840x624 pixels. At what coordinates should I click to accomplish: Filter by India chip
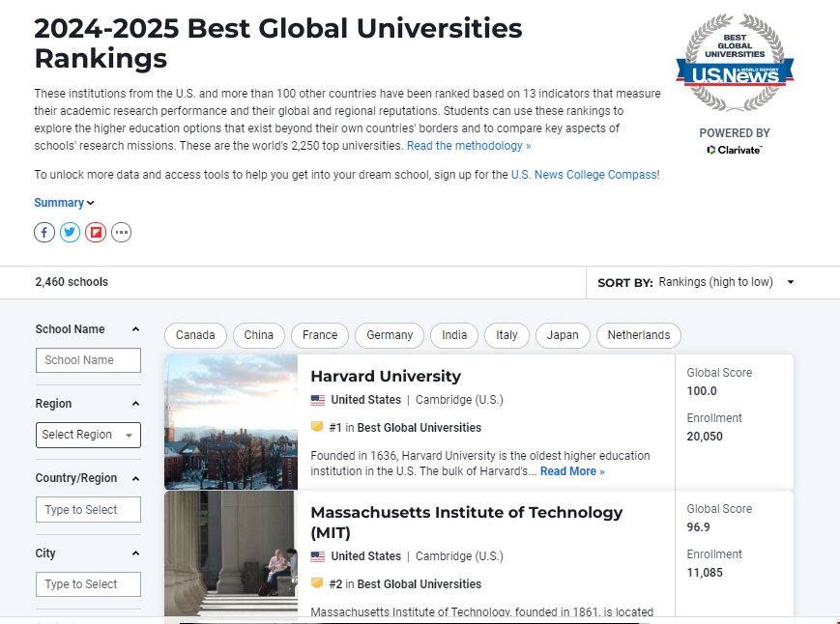click(x=454, y=335)
